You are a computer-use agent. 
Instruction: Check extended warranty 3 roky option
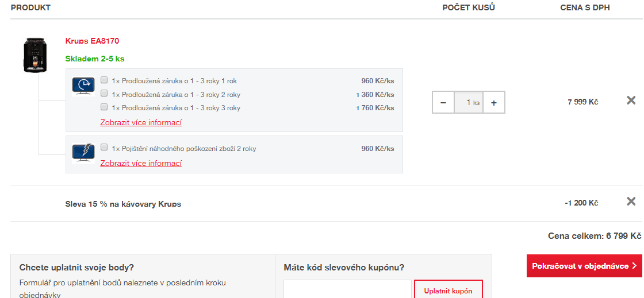click(x=104, y=107)
